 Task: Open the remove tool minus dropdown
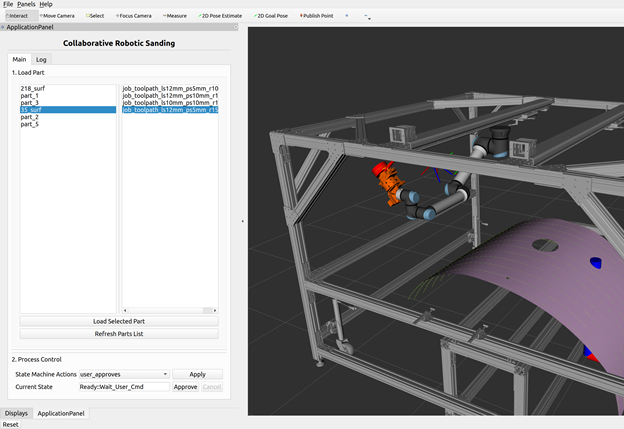tap(367, 17)
